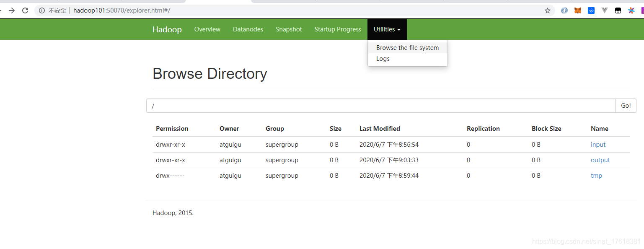Click the Name column header
The image size is (644, 249).
coord(600,129)
